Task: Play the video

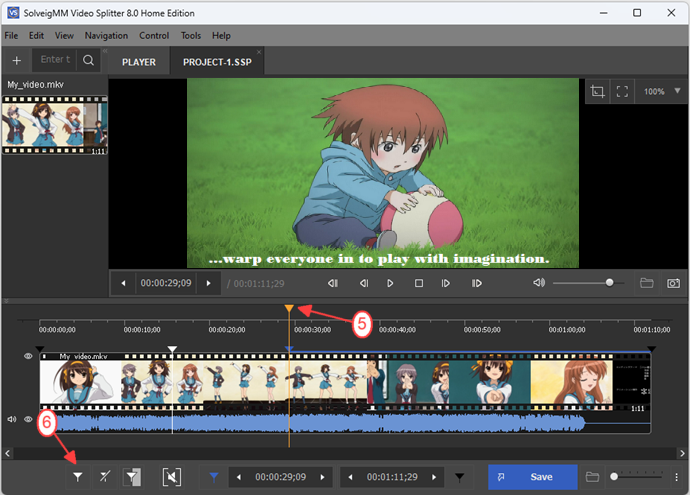Action: [x=390, y=283]
